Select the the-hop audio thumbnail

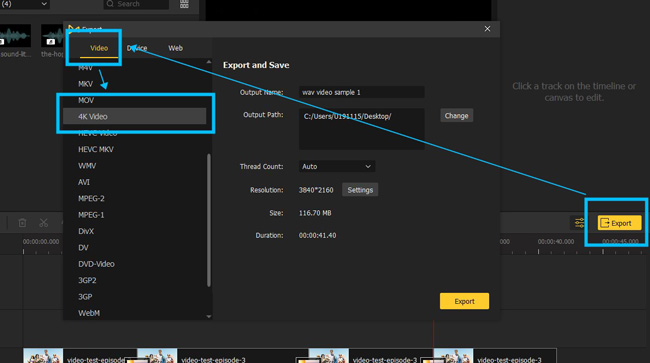tap(52, 36)
